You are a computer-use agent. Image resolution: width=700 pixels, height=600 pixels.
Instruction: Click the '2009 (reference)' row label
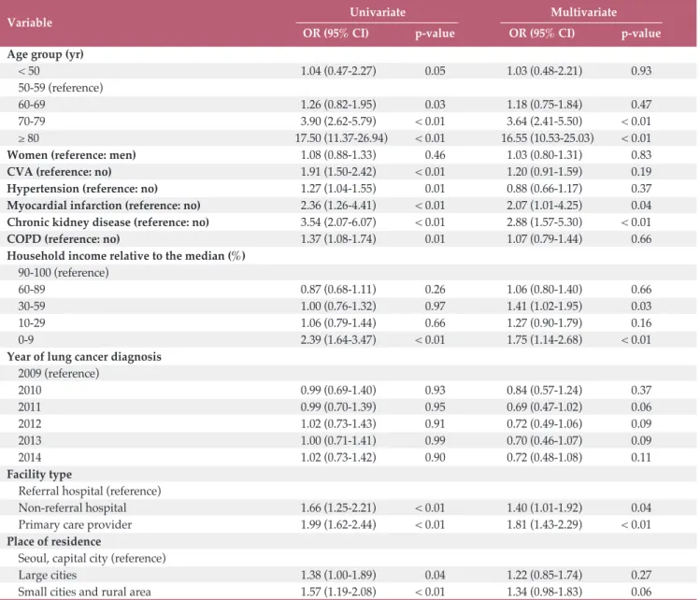(x=59, y=374)
